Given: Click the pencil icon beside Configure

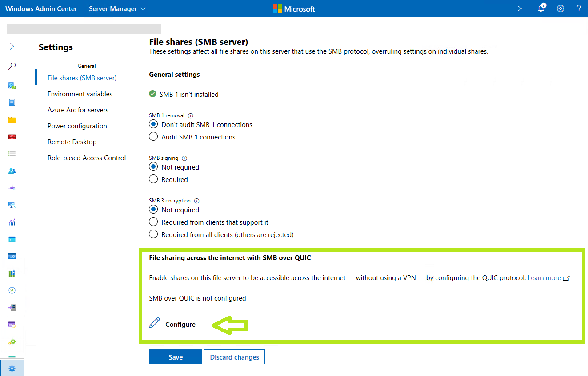Looking at the screenshot, I should pos(154,323).
